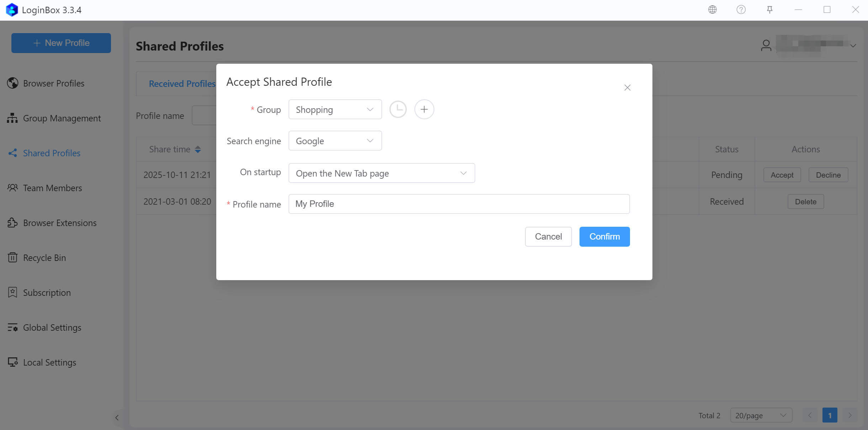Open the language globe icon

712,10
